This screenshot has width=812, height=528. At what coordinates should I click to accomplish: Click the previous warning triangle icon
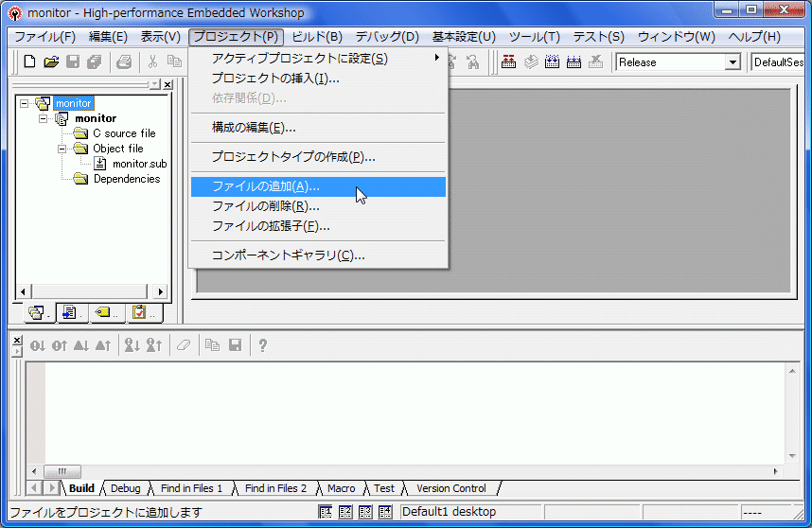102,345
